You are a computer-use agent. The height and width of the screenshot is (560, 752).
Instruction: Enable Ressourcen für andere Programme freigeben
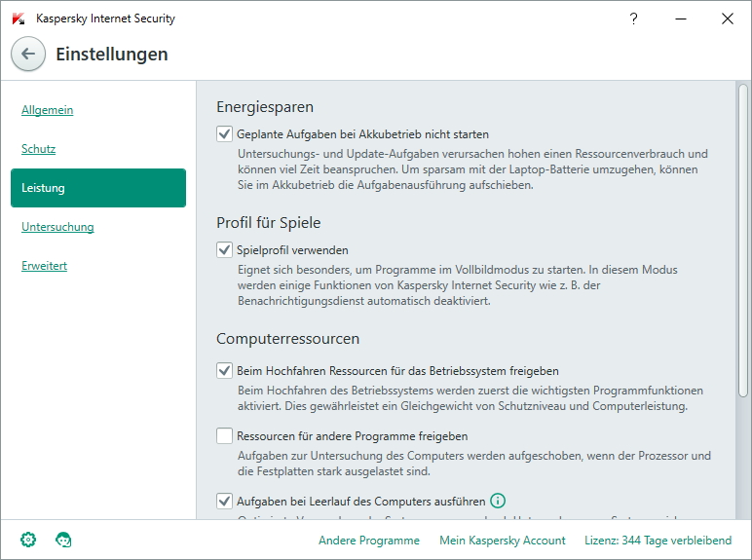[224, 435]
